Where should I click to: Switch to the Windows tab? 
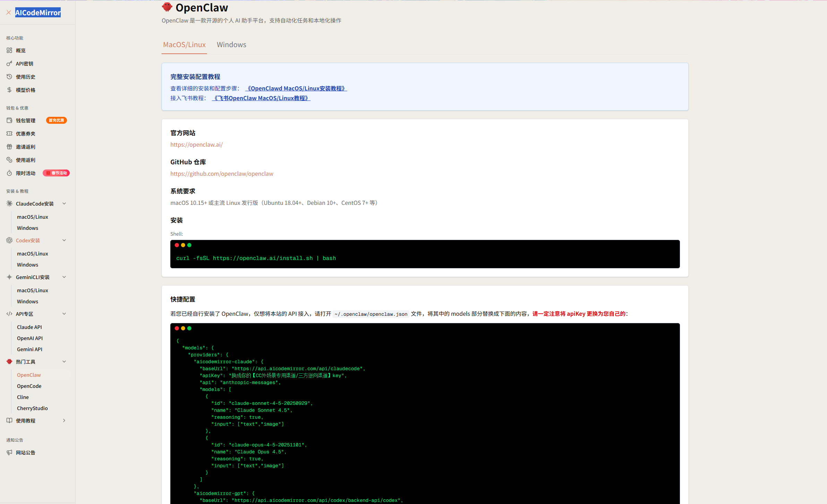click(231, 45)
